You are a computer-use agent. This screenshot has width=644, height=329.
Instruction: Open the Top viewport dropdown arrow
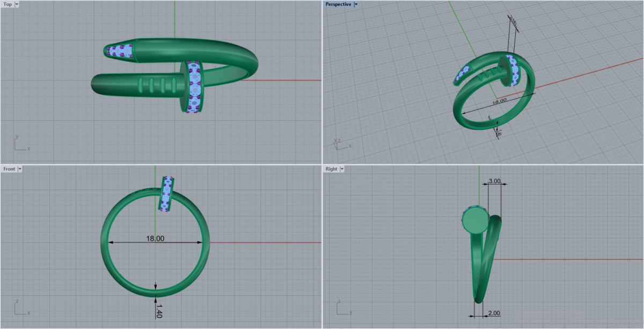pyautogui.click(x=17, y=4)
